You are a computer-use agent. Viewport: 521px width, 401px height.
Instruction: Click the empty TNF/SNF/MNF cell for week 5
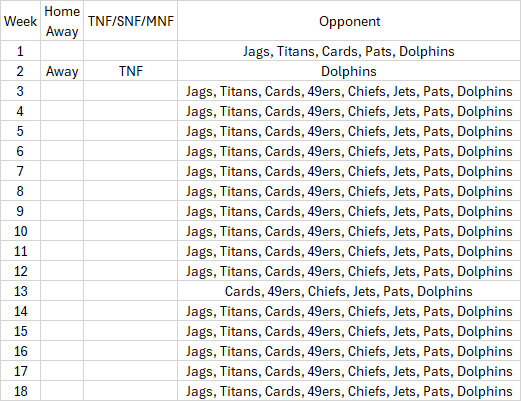pyautogui.click(x=131, y=131)
